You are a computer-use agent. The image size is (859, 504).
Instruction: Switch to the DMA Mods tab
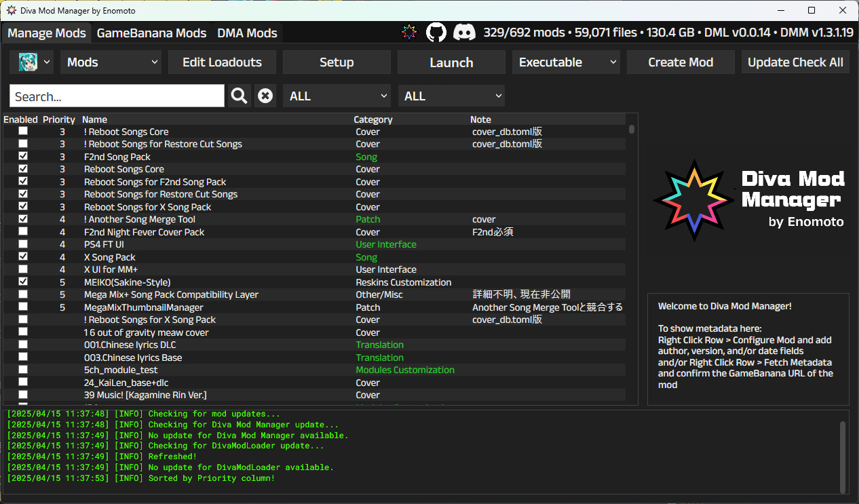pyautogui.click(x=247, y=33)
